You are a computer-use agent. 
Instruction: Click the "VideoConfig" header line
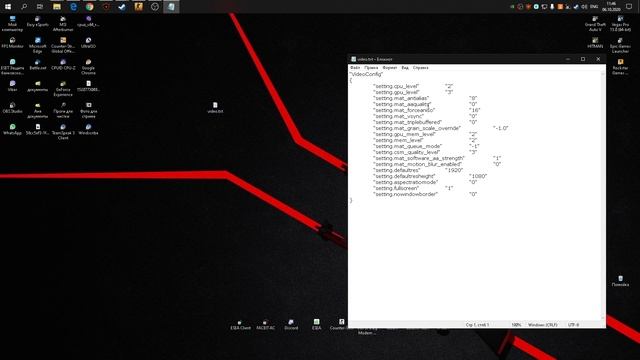point(366,74)
